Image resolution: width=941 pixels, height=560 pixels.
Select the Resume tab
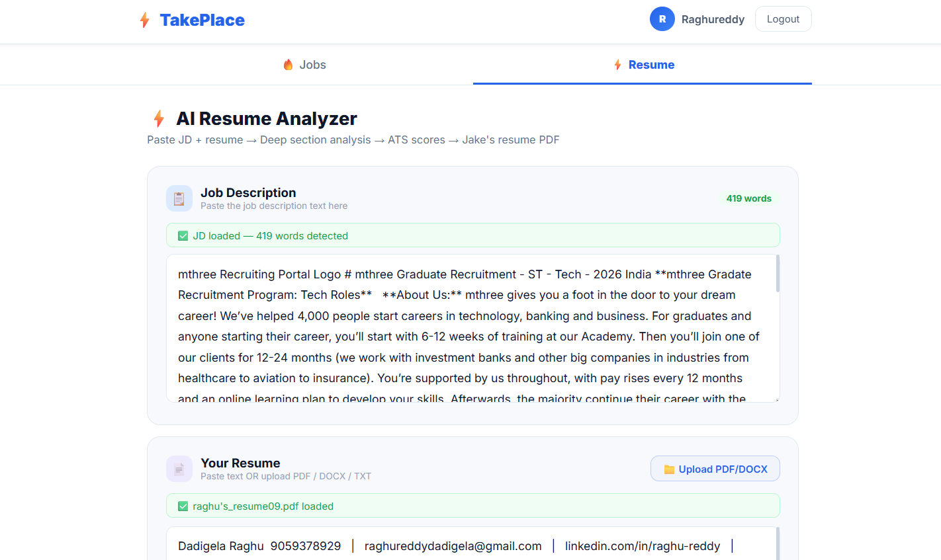(643, 65)
